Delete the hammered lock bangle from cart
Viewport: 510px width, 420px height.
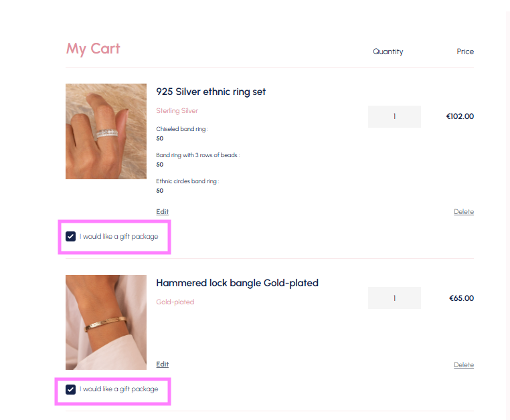click(x=463, y=365)
